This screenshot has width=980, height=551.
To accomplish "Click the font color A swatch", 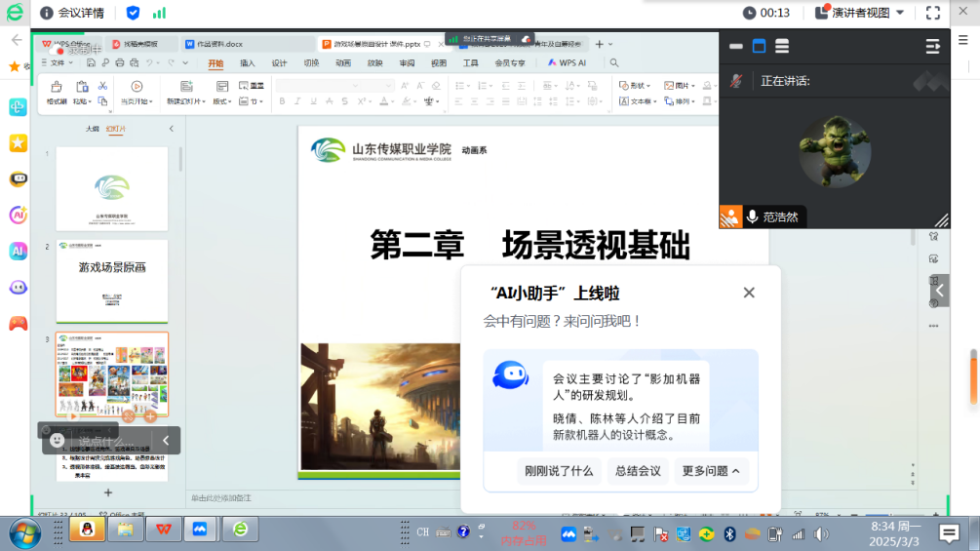I will coord(384,101).
